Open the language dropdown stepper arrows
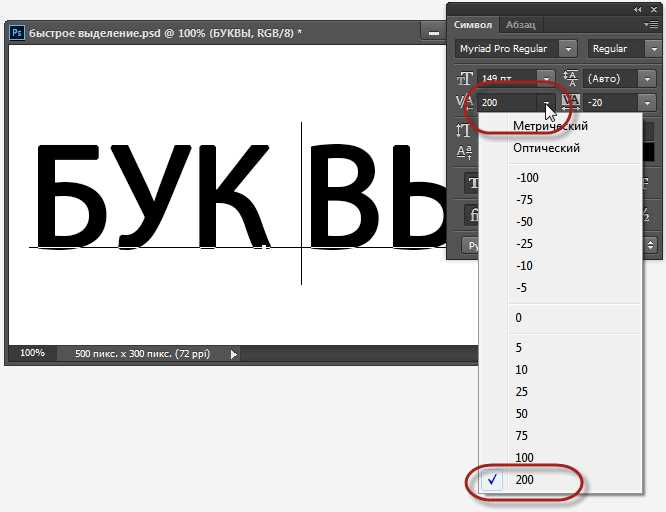The height and width of the screenshot is (512, 666). coord(650,245)
